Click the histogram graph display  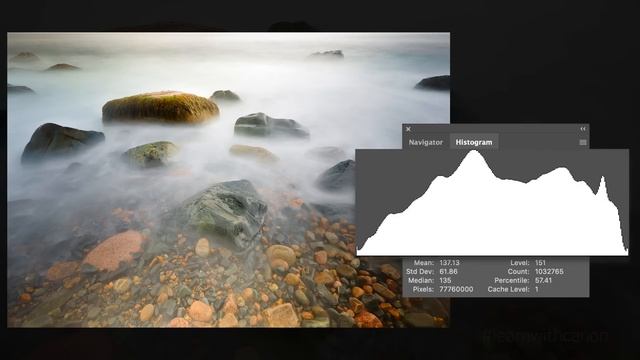pos(492,202)
